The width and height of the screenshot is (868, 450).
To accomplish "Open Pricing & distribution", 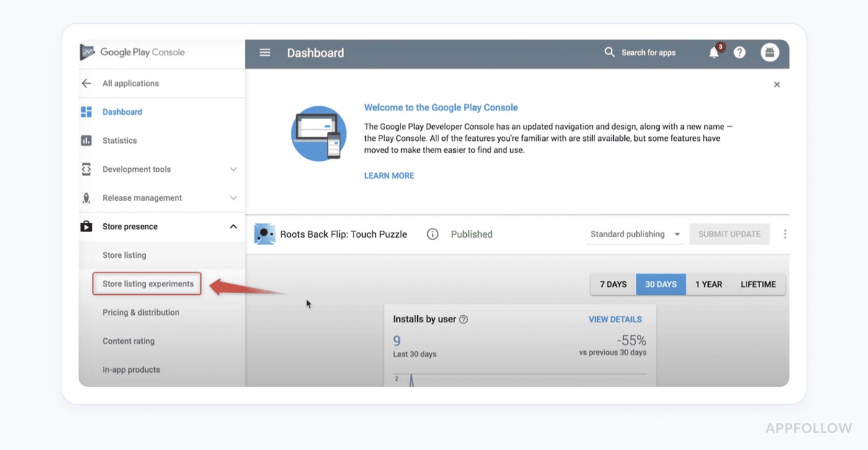I will (x=141, y=312).
